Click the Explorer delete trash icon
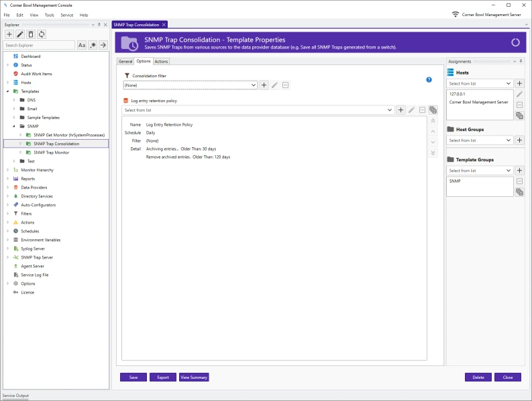532x401 pixels. tap(31, 34)
